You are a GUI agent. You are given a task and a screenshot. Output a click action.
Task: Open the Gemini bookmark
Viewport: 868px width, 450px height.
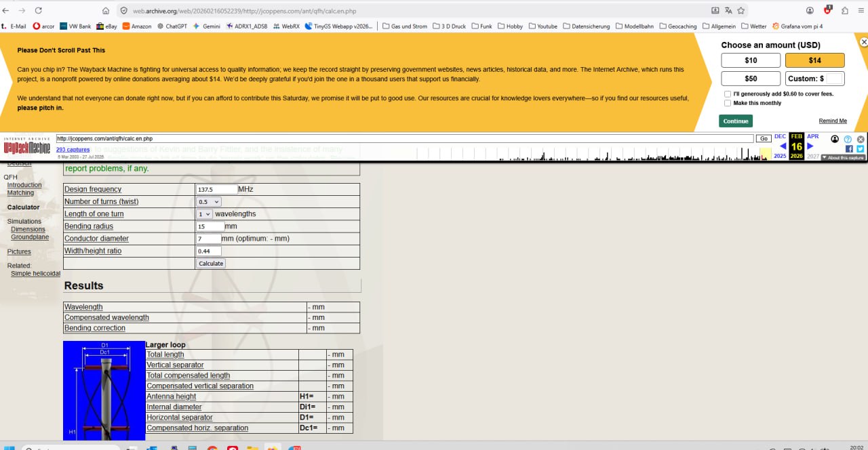tap(207, 26)
